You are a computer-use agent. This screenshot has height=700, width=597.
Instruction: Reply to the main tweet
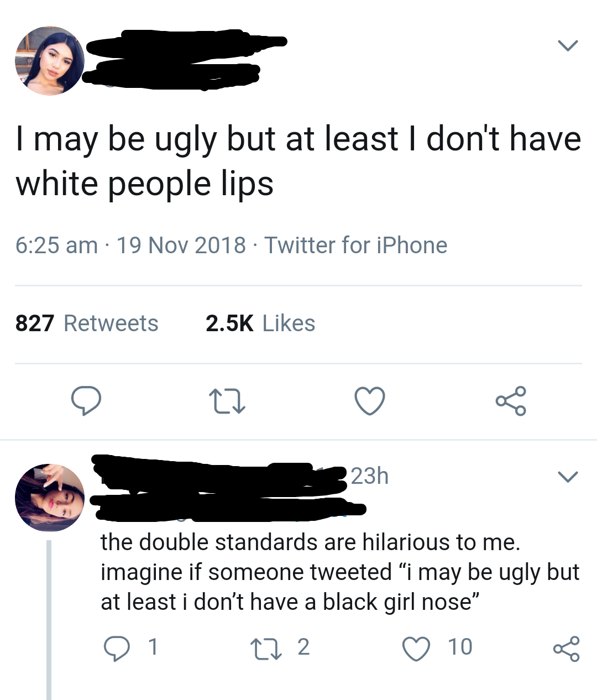[x=86, y=401]
